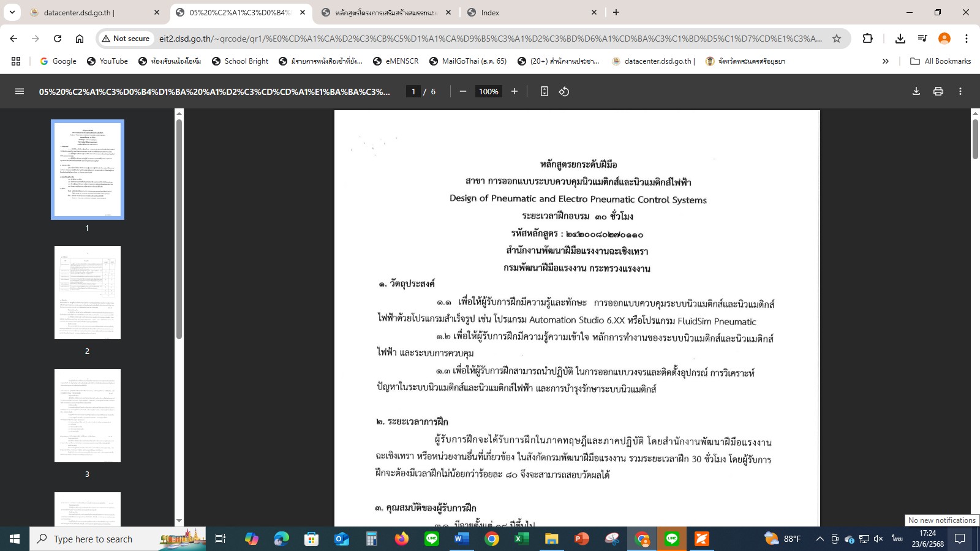Viewport: 980px width, 551px height.
Task: Click the address bar URL
Action: [490, 39]
